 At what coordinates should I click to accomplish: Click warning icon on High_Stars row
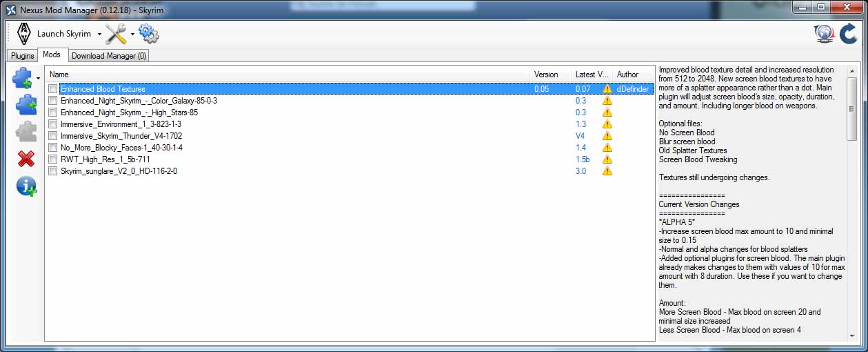[607, 113]
